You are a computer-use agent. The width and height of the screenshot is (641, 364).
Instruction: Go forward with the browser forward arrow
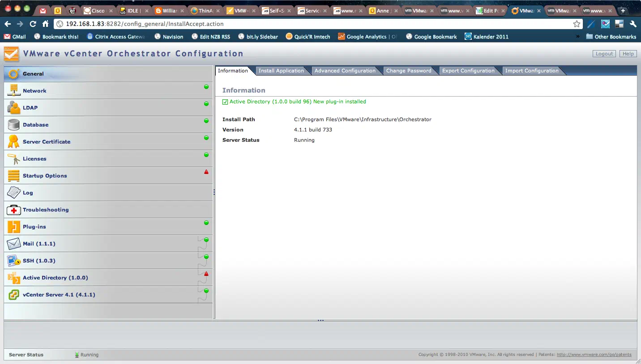point(20,24)
